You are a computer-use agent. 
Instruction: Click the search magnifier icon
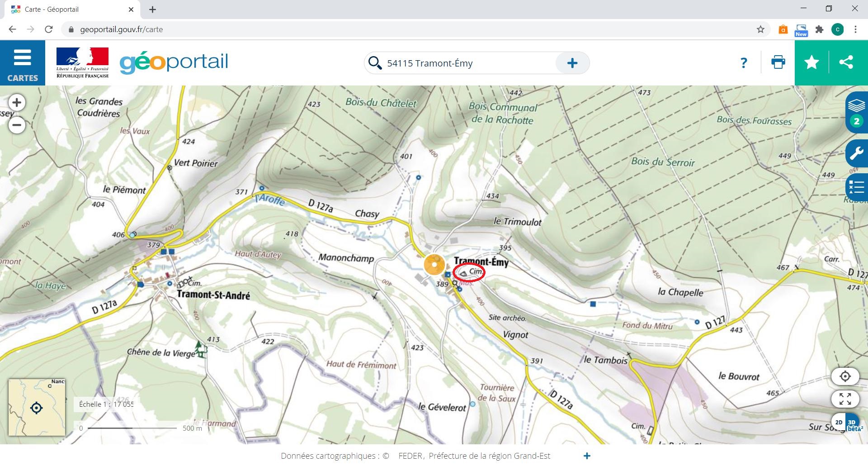tap(375, 63)
